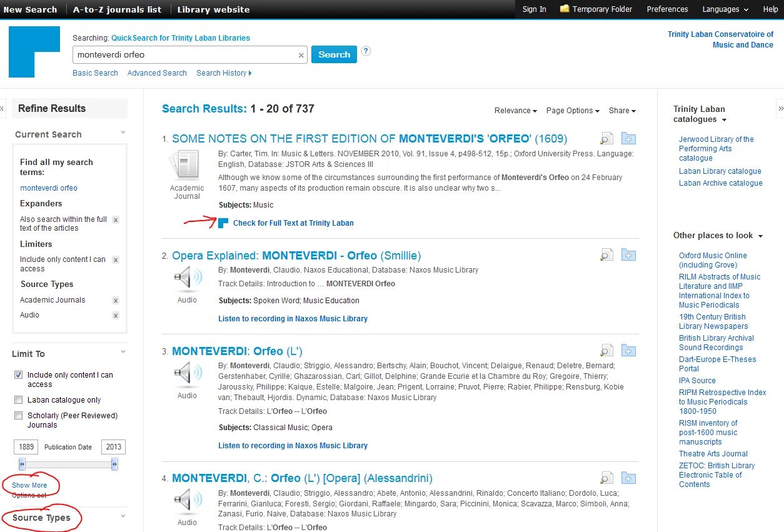The height and width of the screenshot is (532, 784).
Task: Open Trinity Laban Conservatoire of Music and Dance link
Action: (720, 39)
